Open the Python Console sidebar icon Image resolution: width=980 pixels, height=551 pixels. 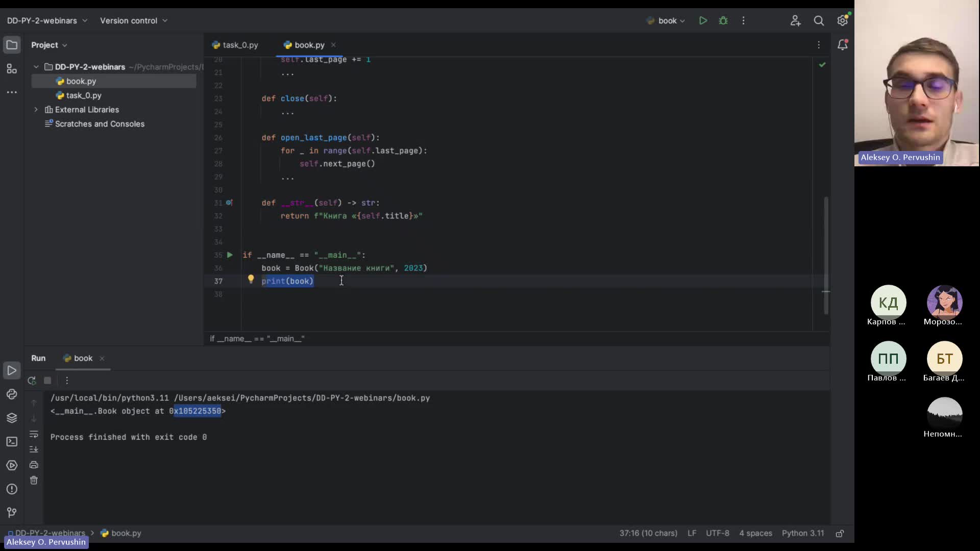tap(12, 394)
